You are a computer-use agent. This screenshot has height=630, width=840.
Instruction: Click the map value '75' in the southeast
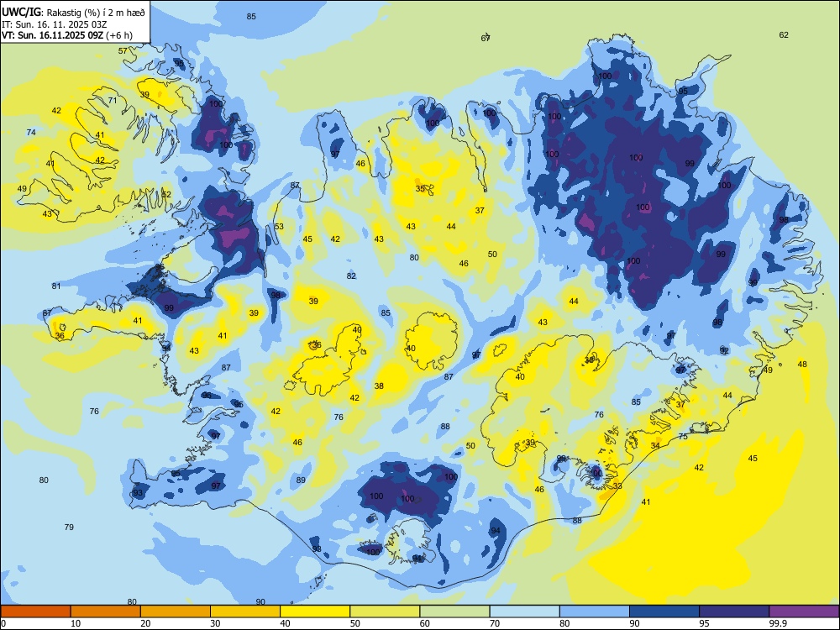(x=683, y=437)
